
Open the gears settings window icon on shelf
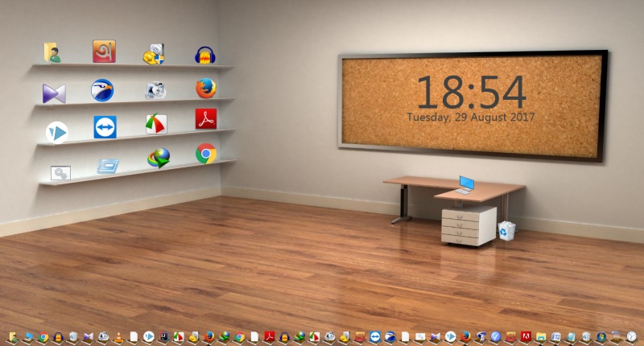coord(61,173)
